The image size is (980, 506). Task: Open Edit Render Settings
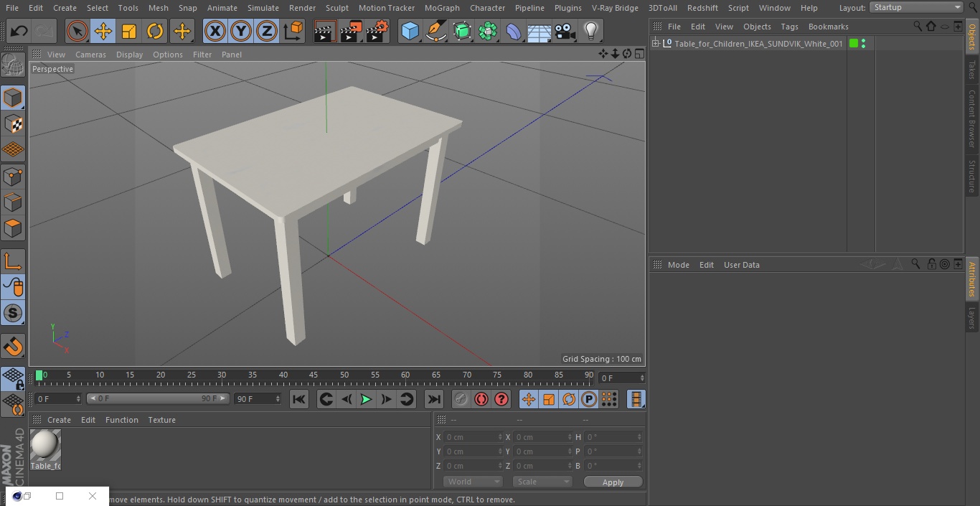click(x=377, y=31)
